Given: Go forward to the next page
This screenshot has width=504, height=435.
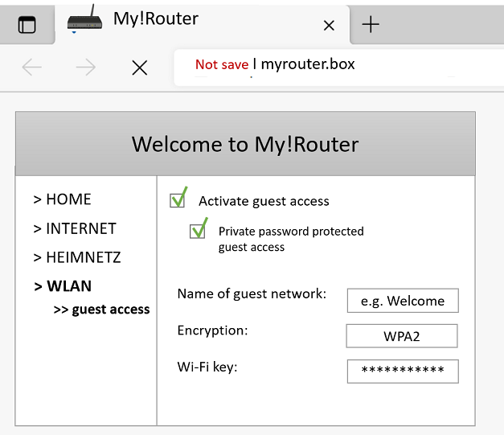Looking at the screenshot, I should (85, 68).
